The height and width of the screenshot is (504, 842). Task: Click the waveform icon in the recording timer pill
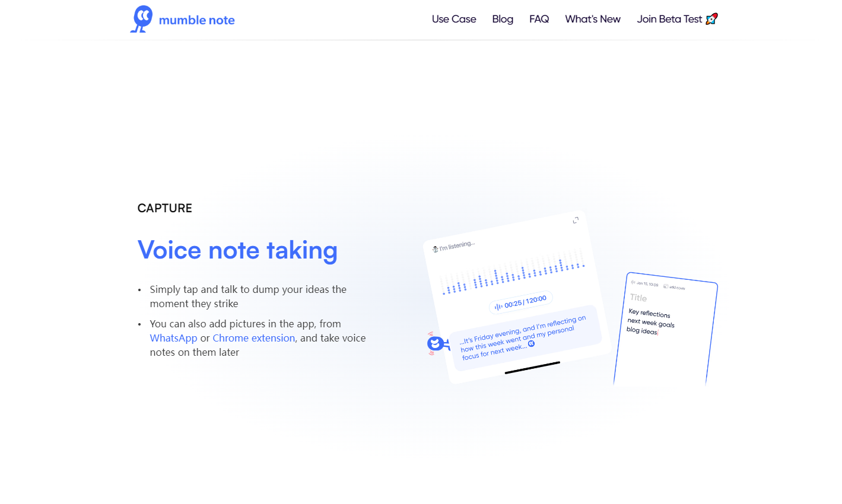[498, 305]
